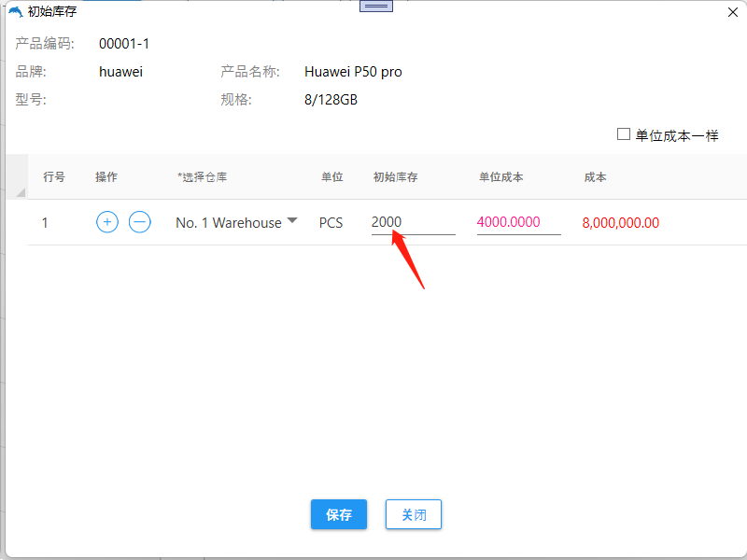Click the 初始库存 column header
The image size is (747, 560).
pos(395,177)
